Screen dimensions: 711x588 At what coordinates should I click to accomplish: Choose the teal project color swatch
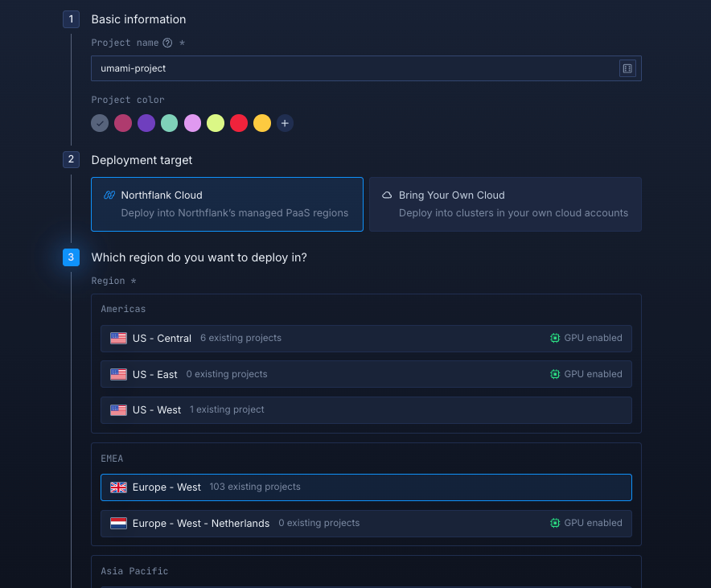[x=169, y=123]
